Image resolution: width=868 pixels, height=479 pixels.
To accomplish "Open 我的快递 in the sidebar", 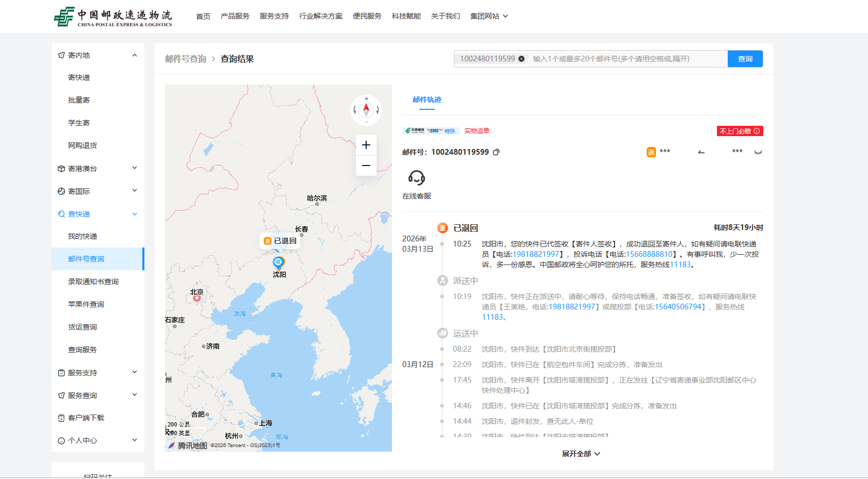I will click(83, 236).
